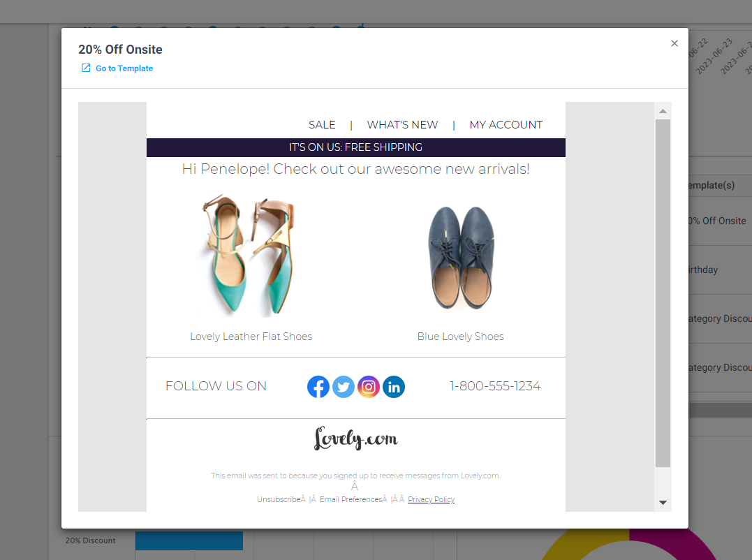Click the blue lace-up shoes image
752x560 pixels.
coord(460,258)
